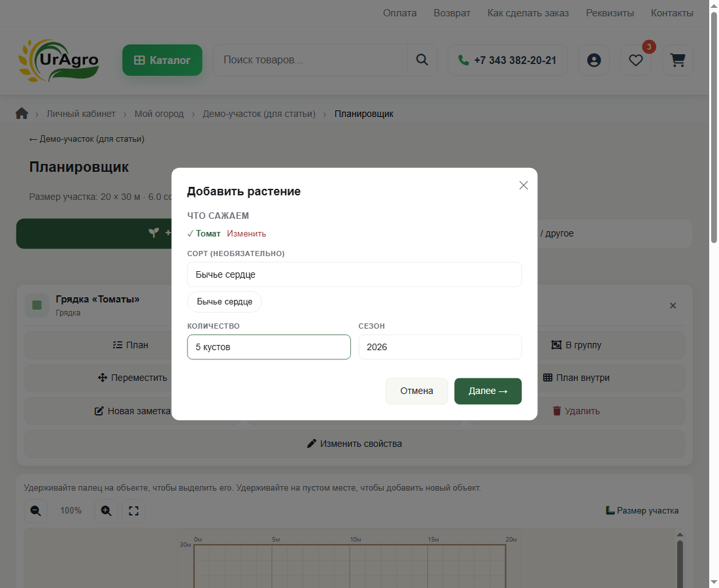The width and height of the screenshot is (719, 588).
Task: Click the green plant add button
Action: (x=94, y=233)
